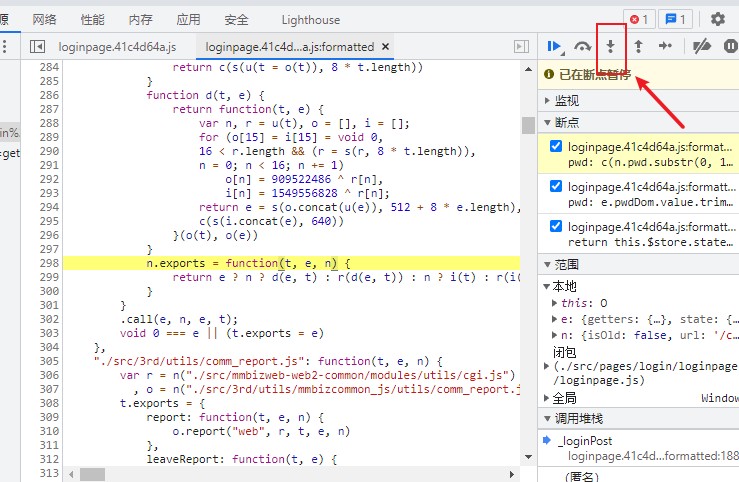Step out of current function
The image size is (739, 482).
click(x=638, y=46)
